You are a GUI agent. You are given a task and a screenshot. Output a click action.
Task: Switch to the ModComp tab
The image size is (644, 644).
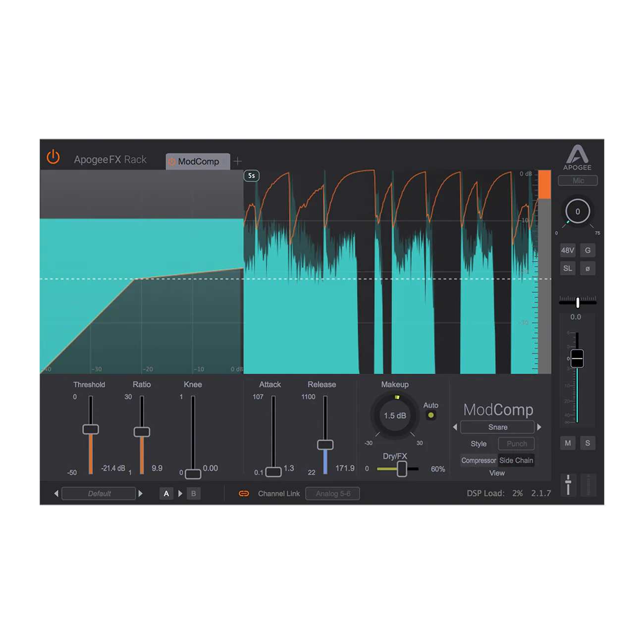(198, 161)
